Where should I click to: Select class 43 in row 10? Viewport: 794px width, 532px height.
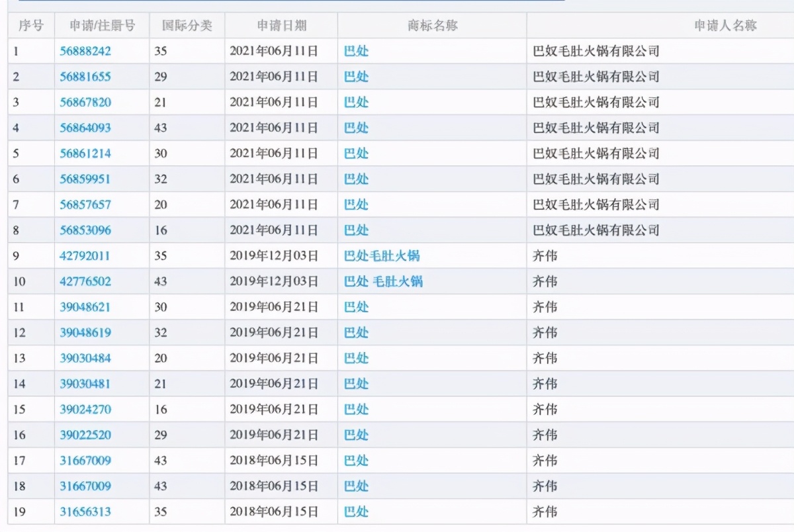click(161, 281)
